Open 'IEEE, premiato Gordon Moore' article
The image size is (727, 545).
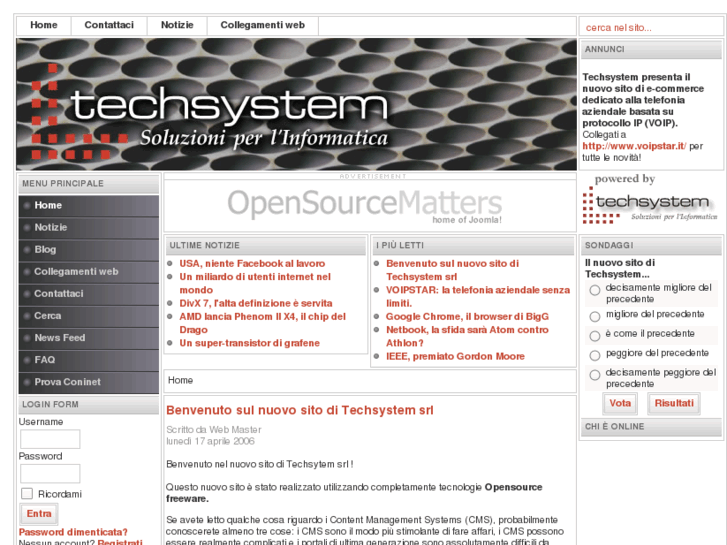(455, 356)
